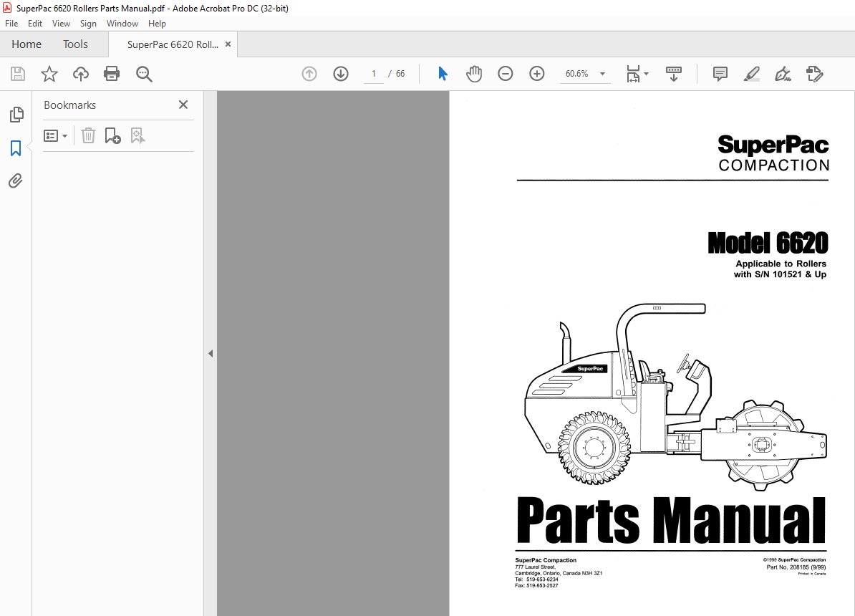The height and width of the screenshot is (616, 855).
Task: Click the 'Parts Manual' title on page
Action: coord(671,520)
